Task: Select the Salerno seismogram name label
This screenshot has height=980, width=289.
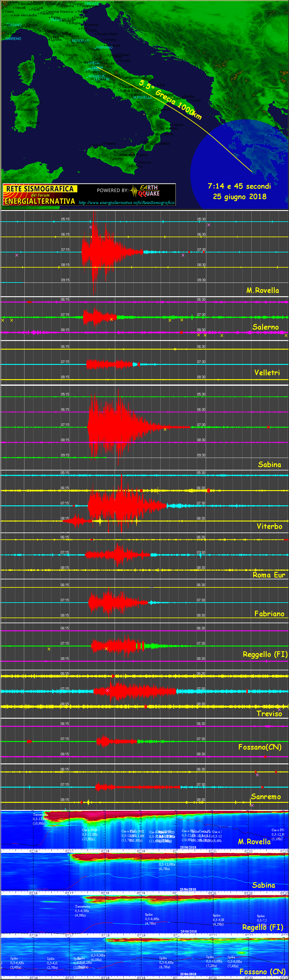Action: 265,327
